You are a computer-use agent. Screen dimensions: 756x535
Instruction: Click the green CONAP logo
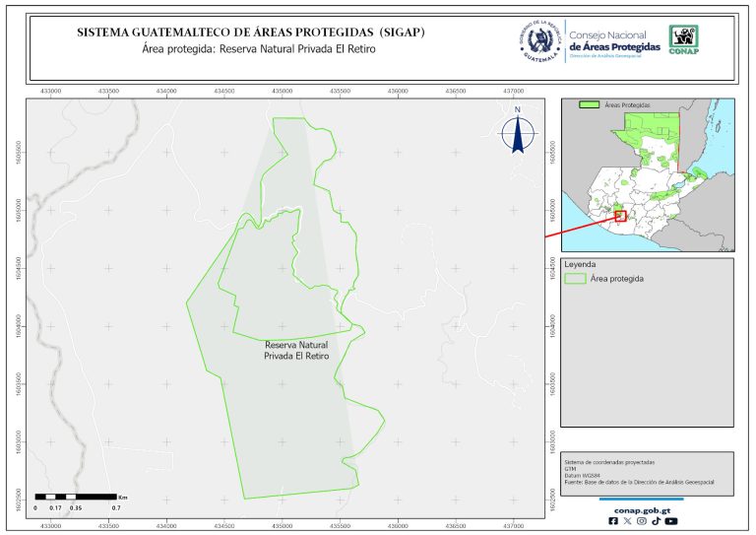685,38
